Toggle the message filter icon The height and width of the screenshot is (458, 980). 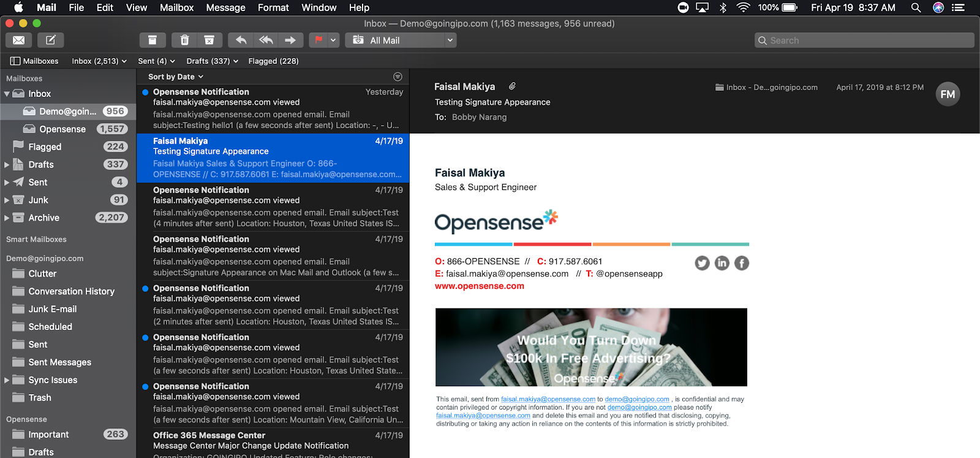pos(398,77)
